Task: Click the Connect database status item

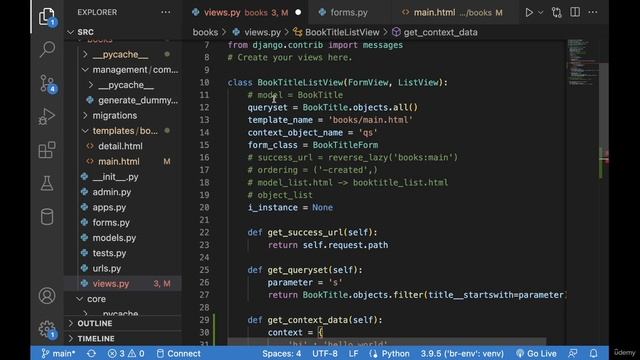Action: pos(179,353)
